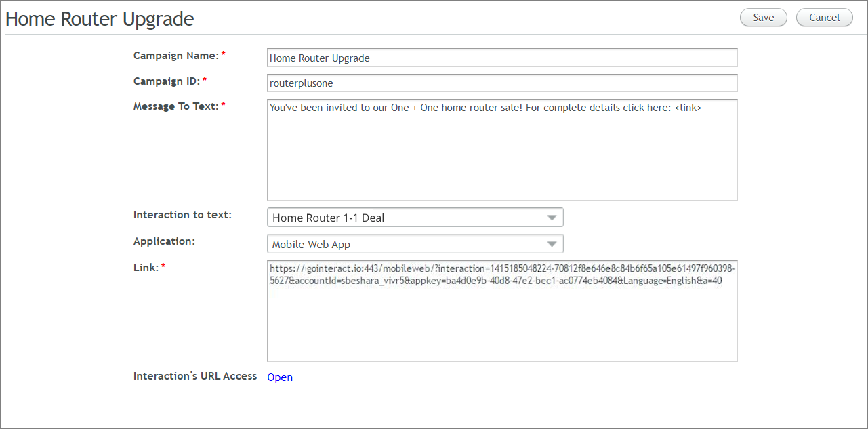Click the Campaign ID label

coord(167,81)
